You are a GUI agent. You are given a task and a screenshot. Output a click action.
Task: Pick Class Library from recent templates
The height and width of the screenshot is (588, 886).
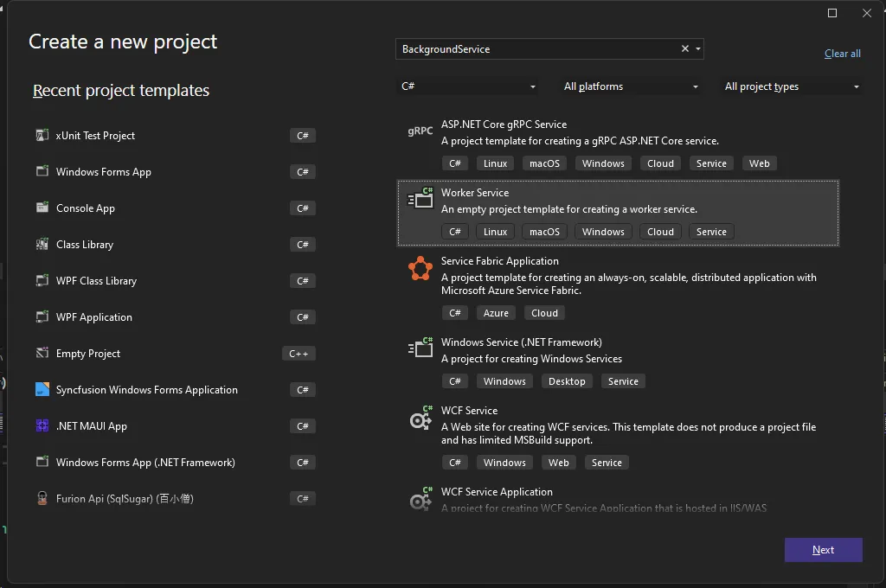[85, 245]
